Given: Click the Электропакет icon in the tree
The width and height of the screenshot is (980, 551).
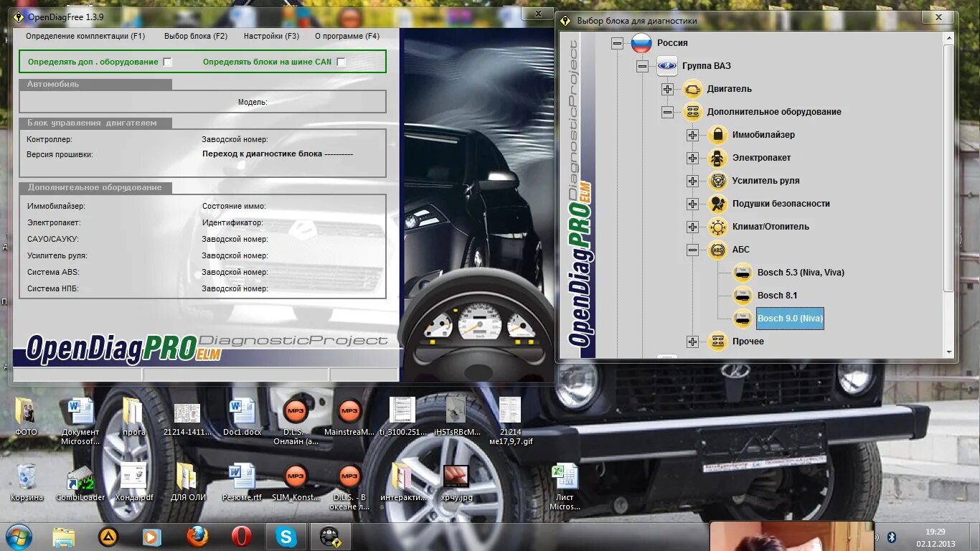Looking at the screenshot, I should pos(717,158).
